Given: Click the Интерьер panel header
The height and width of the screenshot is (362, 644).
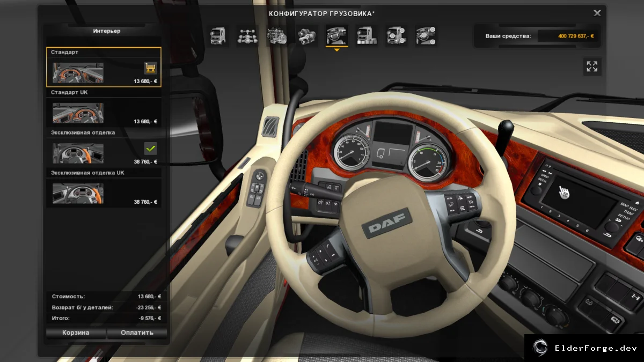Looking at the screenshot, I should coord(106,31).
